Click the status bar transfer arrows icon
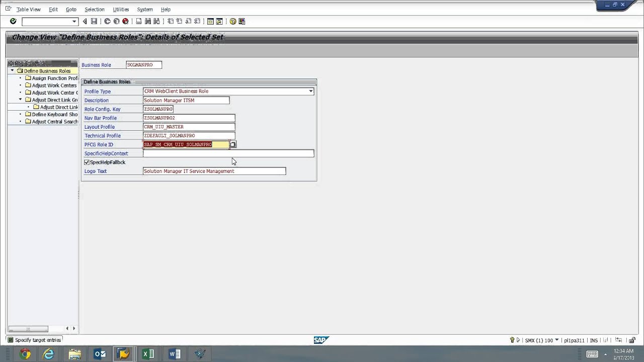This screenshot has height=362, width=644. [x=619, y=340]
